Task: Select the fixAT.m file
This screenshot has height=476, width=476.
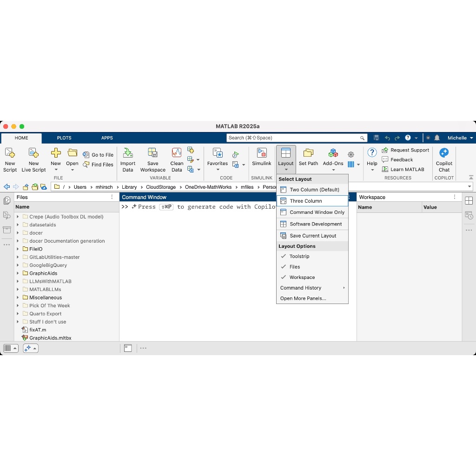Action: (38, 330)
